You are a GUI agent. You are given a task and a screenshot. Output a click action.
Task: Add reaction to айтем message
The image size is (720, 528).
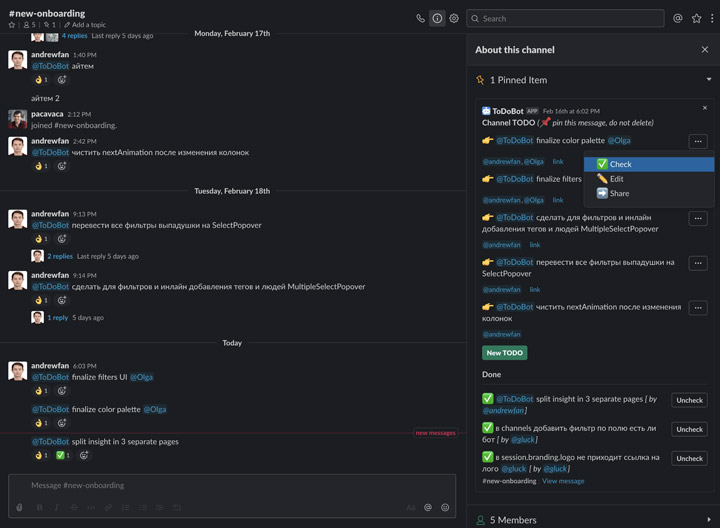click(x=62, y=80)
